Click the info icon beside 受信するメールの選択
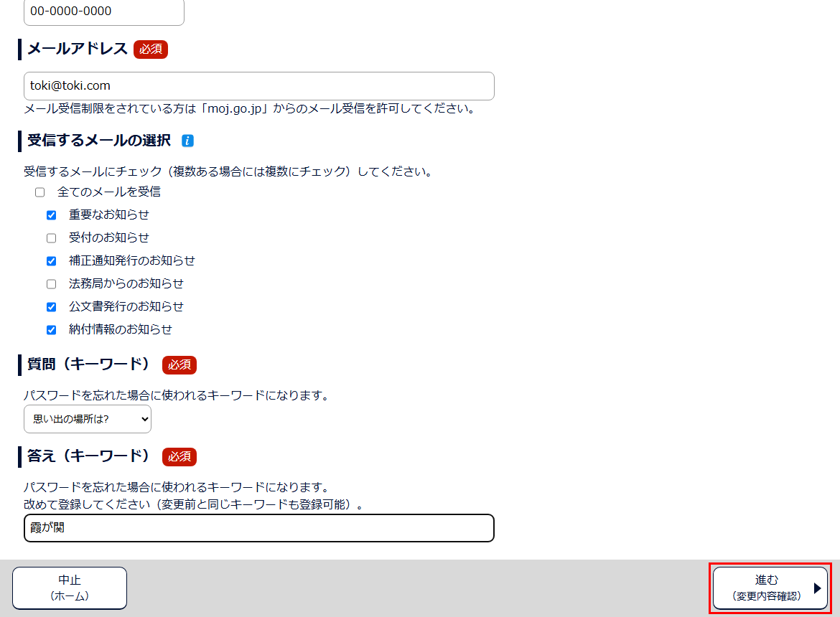 pos(187,141)
